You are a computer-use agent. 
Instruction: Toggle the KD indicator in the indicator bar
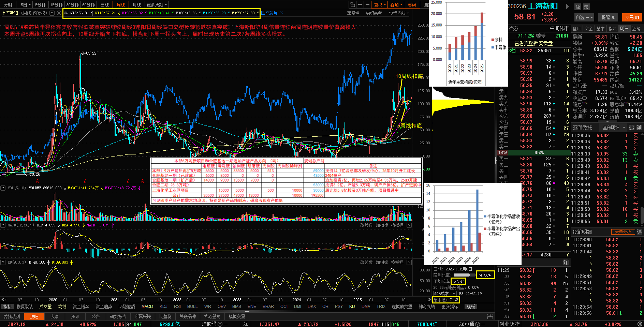point(352,307)
